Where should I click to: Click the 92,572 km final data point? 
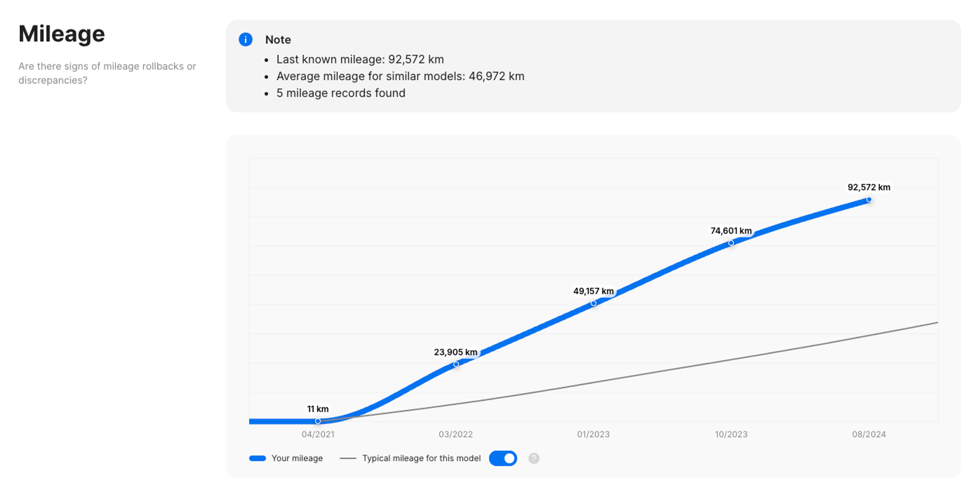pos(869,199)
